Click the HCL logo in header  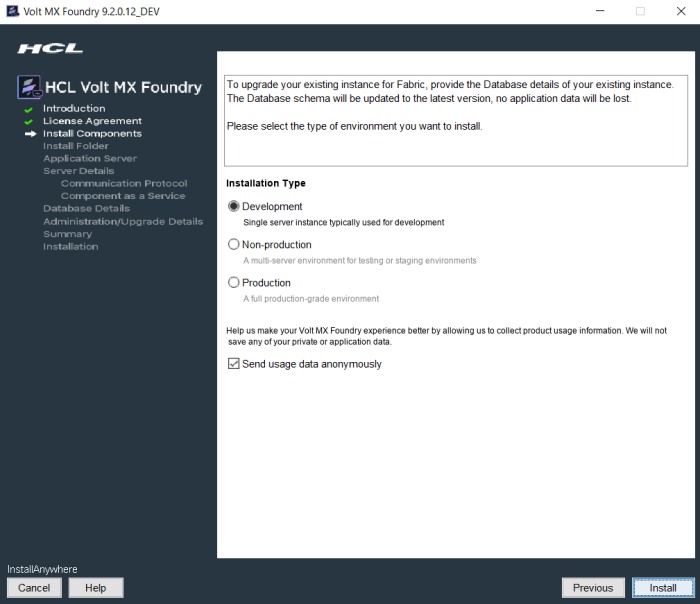[50, 49]
